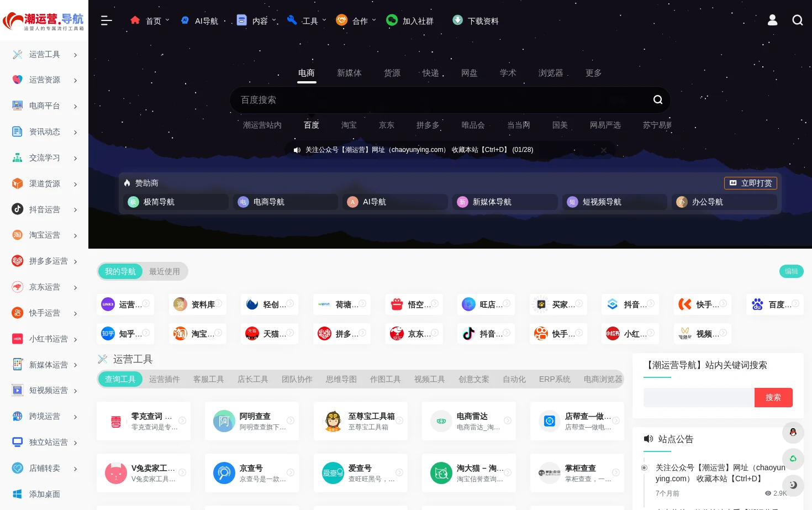Click the green 编辑 button

791,271
